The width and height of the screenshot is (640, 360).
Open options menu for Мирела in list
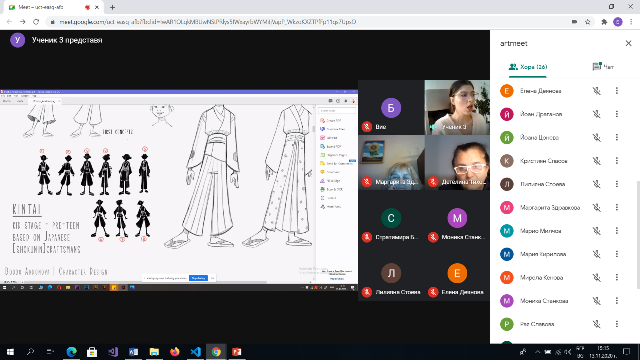click(x=617, y=278)
